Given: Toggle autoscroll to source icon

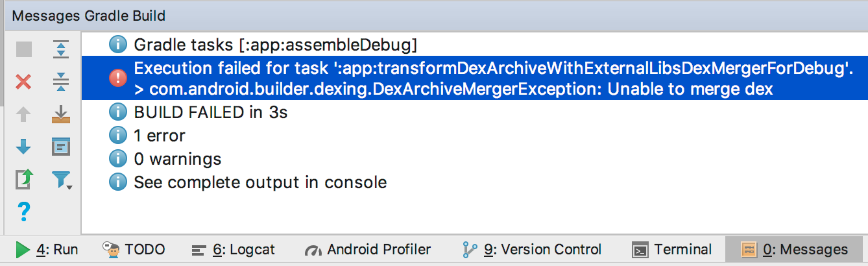Looking at the screenshot, I should (61, 114).
